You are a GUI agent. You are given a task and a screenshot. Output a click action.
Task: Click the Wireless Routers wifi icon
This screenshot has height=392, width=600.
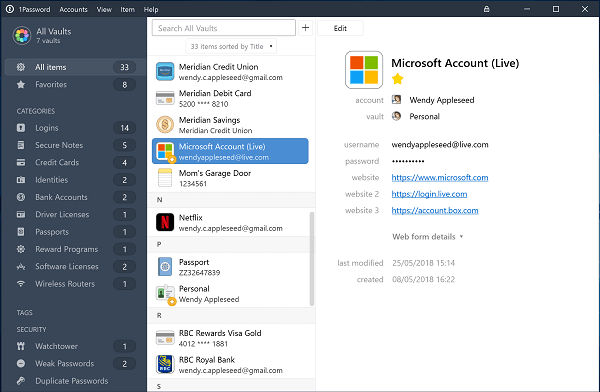pos(21,284)
